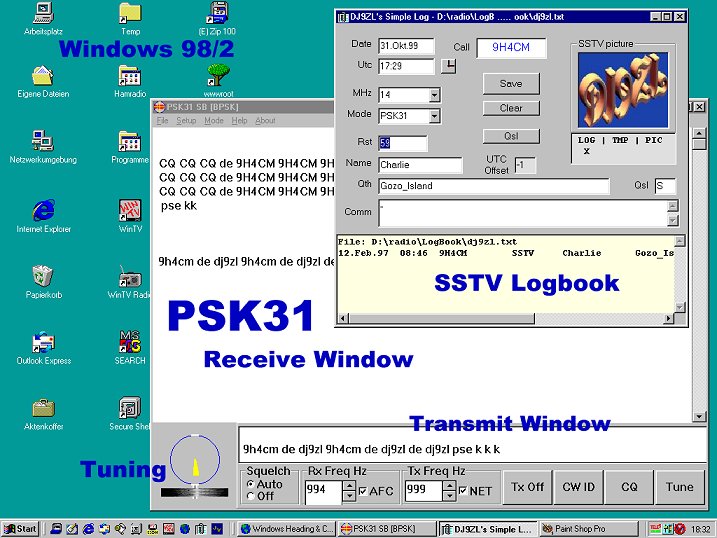Click the Tune button
The image size is (717, 538).
click(x=680, y=487)
